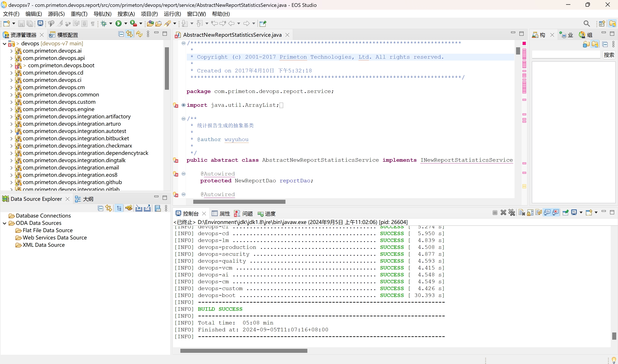618x364 pixels.
Task: Collapse ODA Data Sources node
Action: tap(5, 223)
